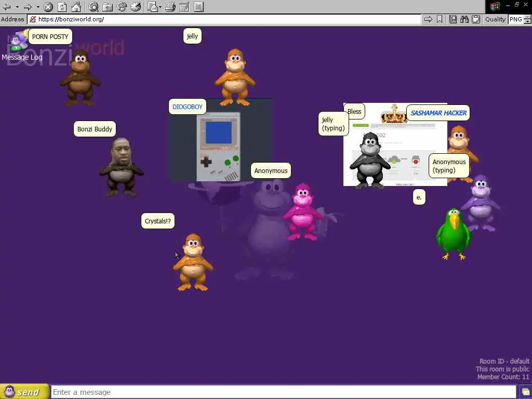Click the Mail envelope icon
This screenshot has width=532, height=399.
coord(153,6)
